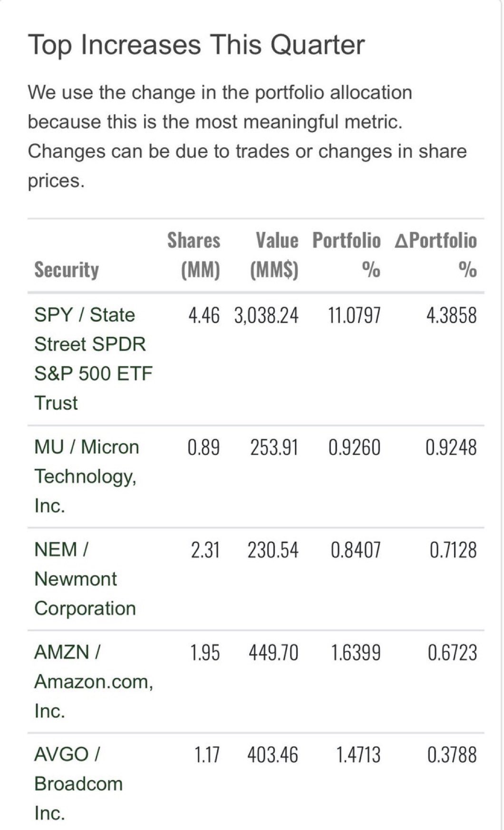
Task: Select Newmont's value cell 230.54
Action: click(273, 550)
